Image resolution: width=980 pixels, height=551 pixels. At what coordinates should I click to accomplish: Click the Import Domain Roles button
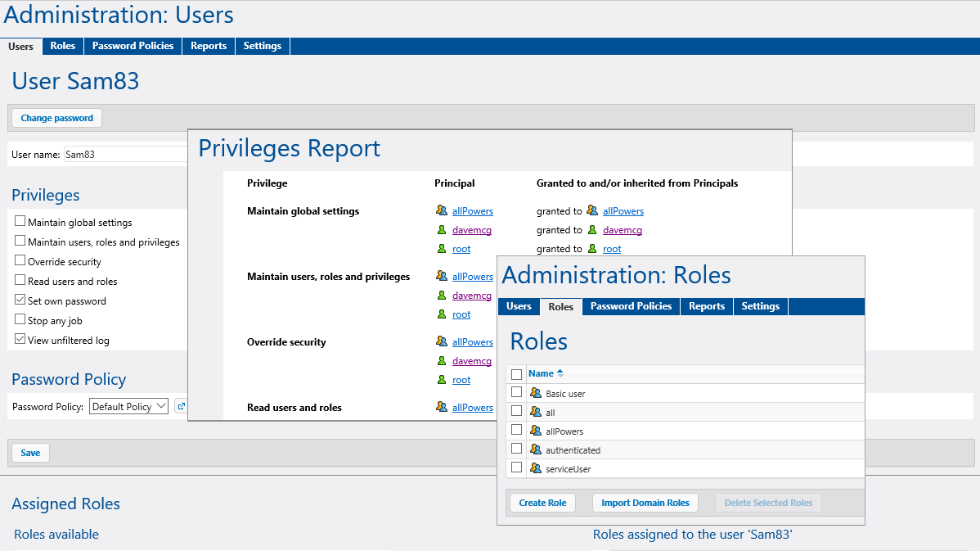645,503
